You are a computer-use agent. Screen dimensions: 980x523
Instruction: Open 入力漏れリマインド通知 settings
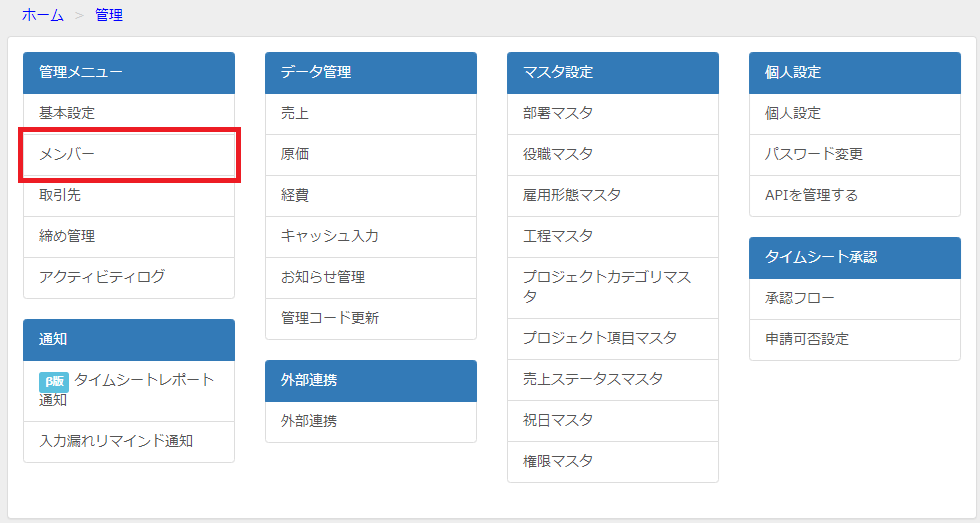point(129,441)
